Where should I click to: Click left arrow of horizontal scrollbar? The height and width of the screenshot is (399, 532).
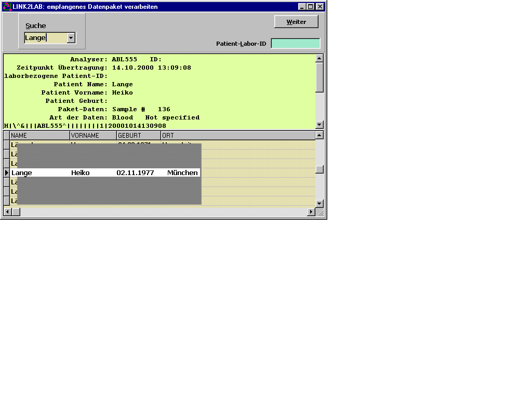coord(7,212)
